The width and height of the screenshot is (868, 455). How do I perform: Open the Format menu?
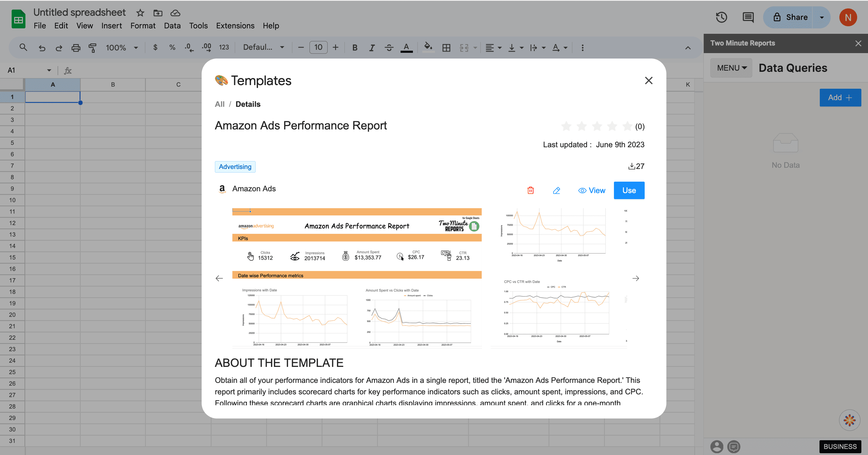pyautogui.click(x=143, y=26)
